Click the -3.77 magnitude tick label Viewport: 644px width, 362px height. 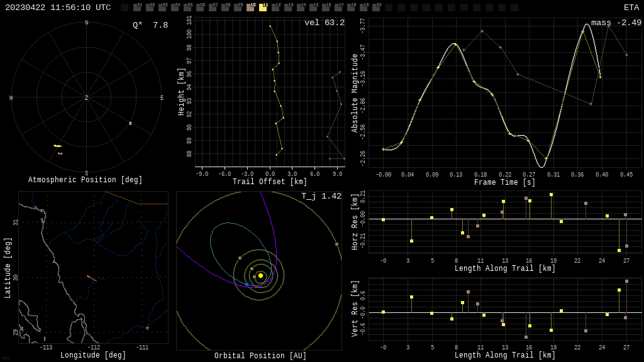(362, 25)
